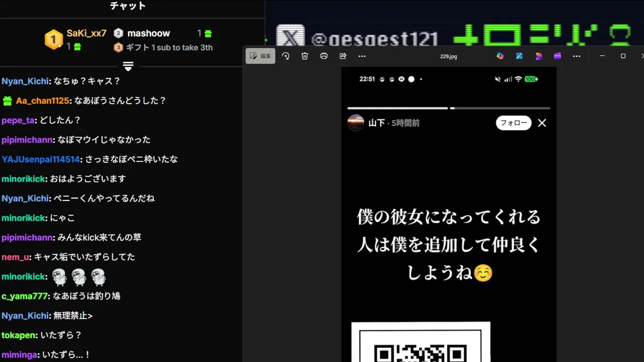Click the purple-orange Clipchamp style icon
The width and height of the screenshot is (644, 362).
538,56
